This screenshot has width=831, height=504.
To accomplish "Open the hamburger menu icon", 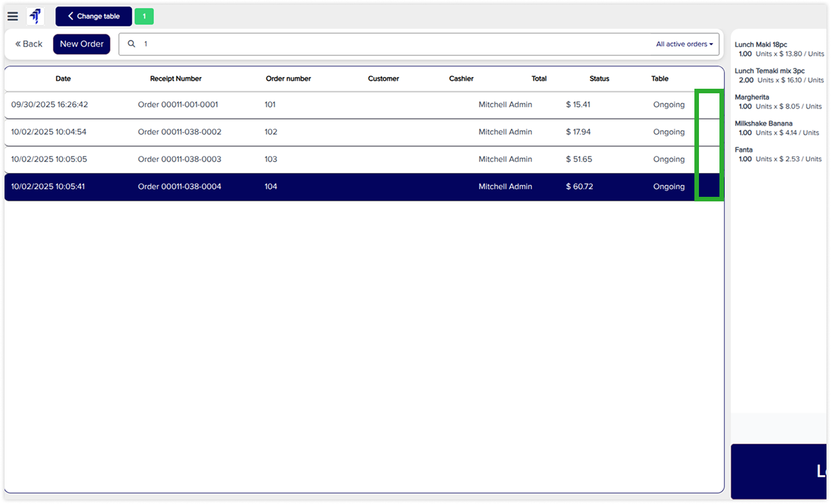I will click(13, 16).
